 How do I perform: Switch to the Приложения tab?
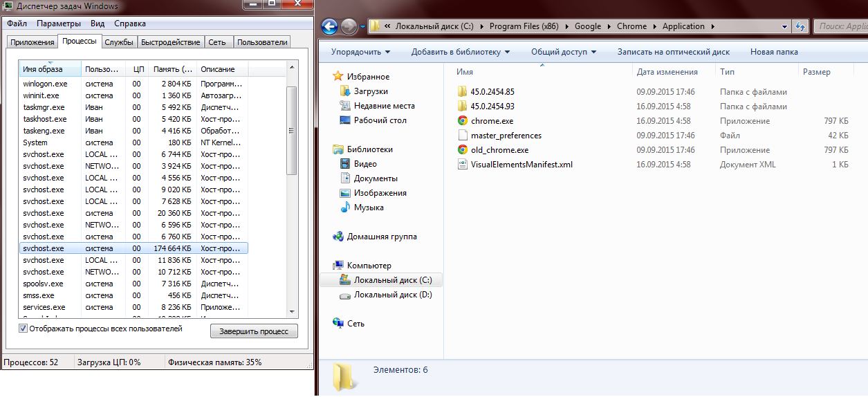[32, 42]
